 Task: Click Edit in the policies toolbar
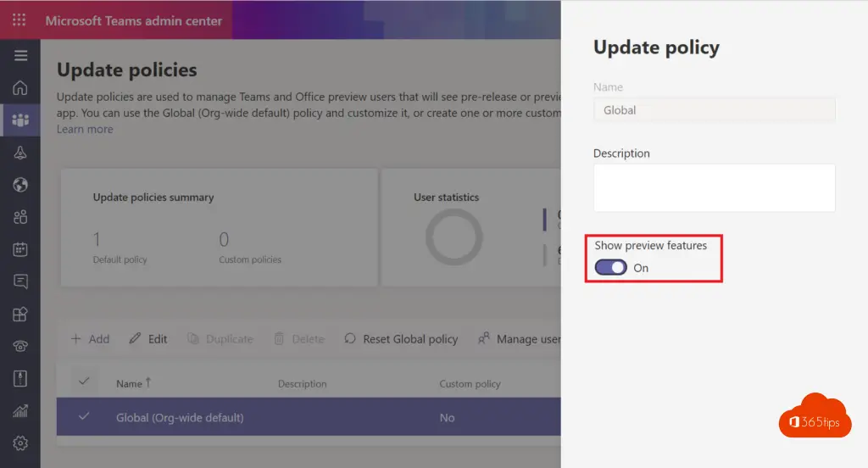click(x=147, y=338)
